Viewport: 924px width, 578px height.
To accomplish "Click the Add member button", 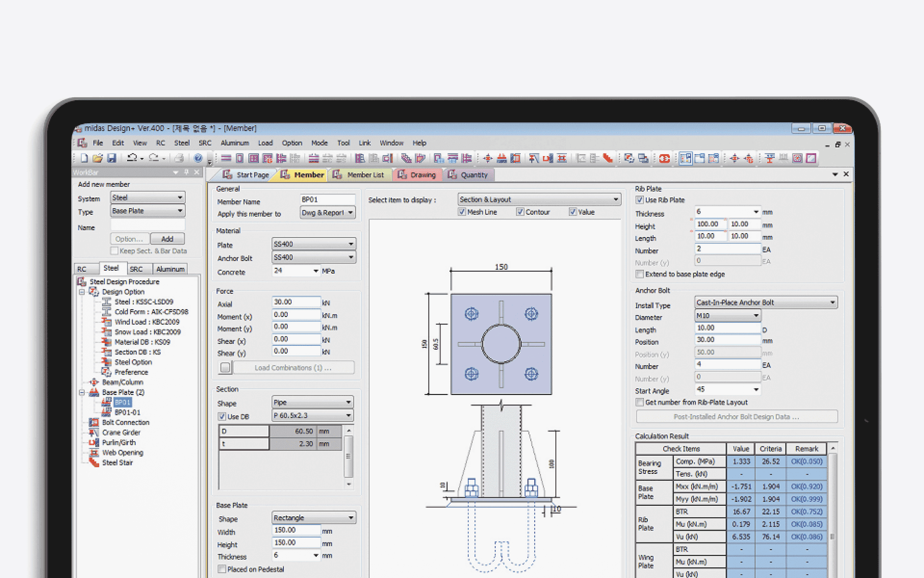I will tap(167, 239).
